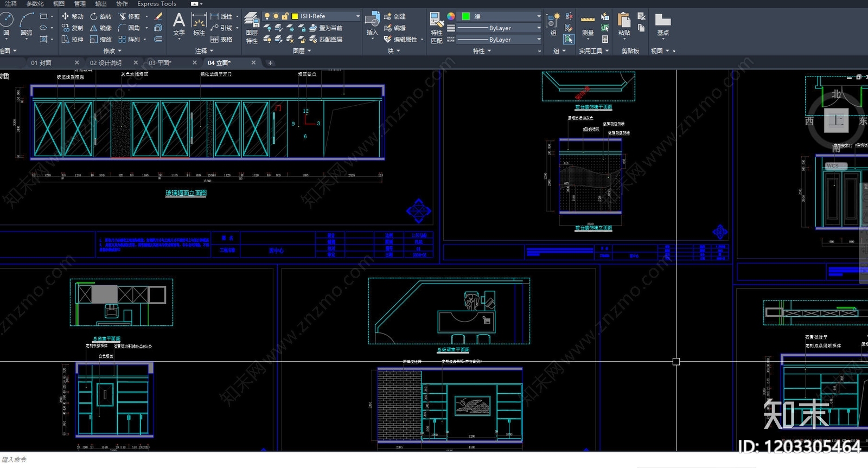Open the Quick Calculator icon
The image size is (868, 468).
point(605,39)
